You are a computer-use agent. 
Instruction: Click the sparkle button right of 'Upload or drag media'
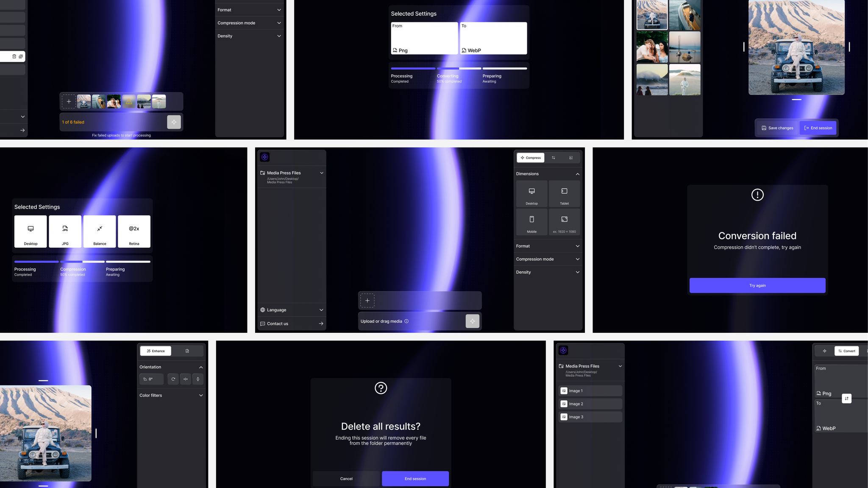[473, 321]
